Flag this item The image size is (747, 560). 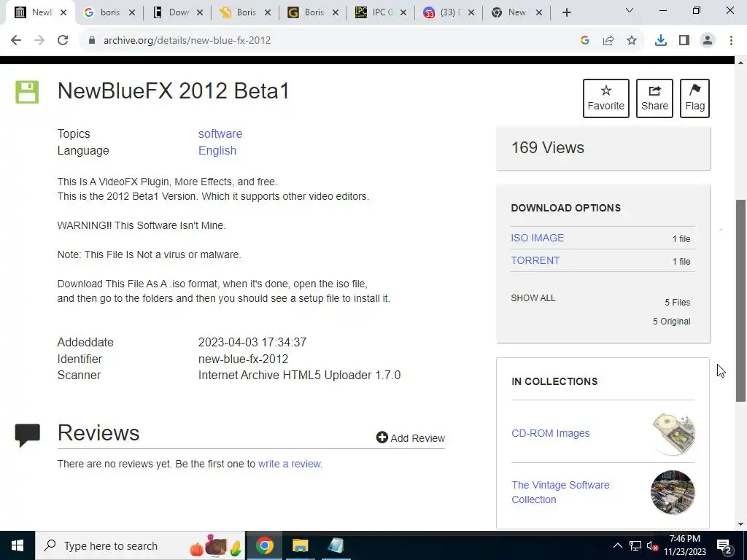tap(694, 98)
